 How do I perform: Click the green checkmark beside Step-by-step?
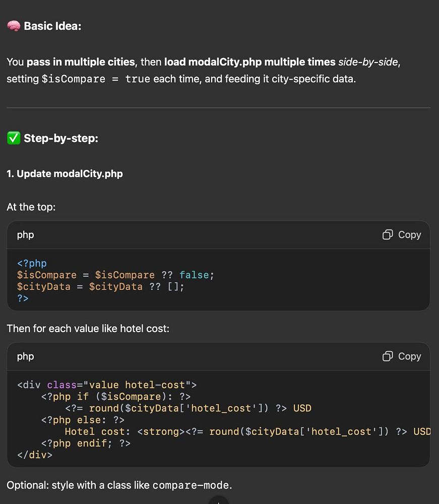(13, 138)
